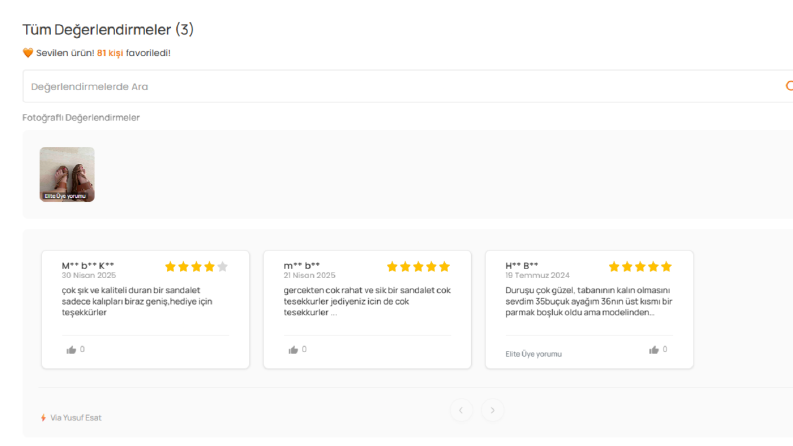Click the Via Yusuf Esat lightning icon
This screenshot has width=793, height=446.
43,418
